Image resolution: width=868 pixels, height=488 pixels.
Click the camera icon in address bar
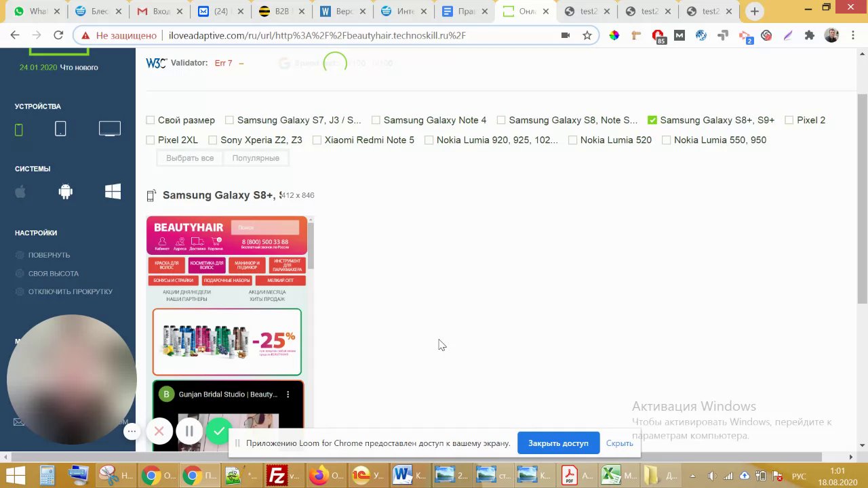coord(566,35)
